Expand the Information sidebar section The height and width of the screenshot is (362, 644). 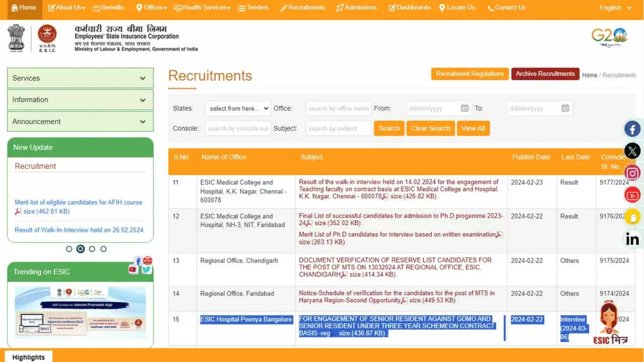tap(80, 100)
